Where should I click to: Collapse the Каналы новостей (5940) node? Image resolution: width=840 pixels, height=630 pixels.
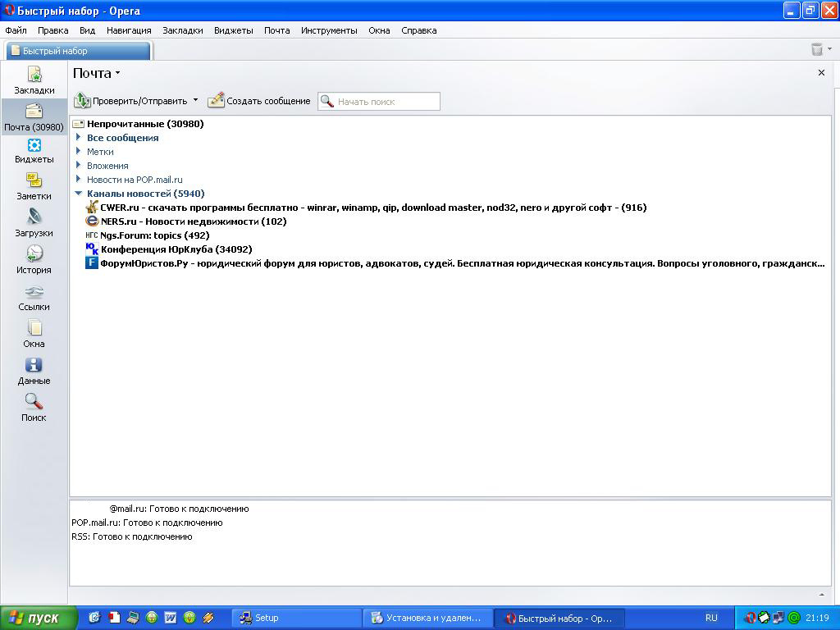(x=78, y=194)
